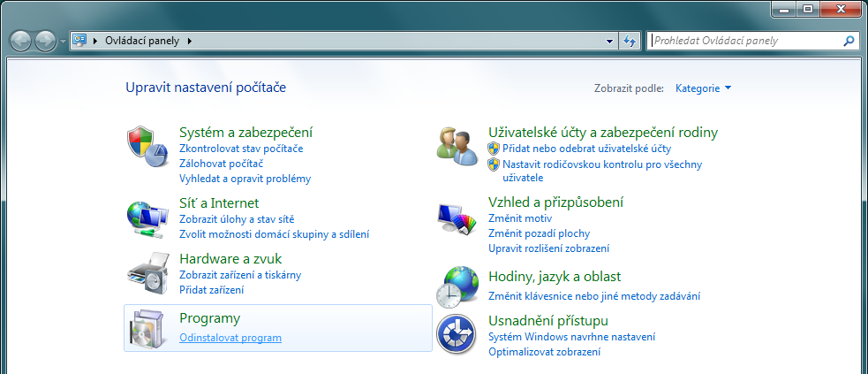Screen dimensions: 868x374
Task: Click Odinstalovat program link
Action: pos(230,338)
